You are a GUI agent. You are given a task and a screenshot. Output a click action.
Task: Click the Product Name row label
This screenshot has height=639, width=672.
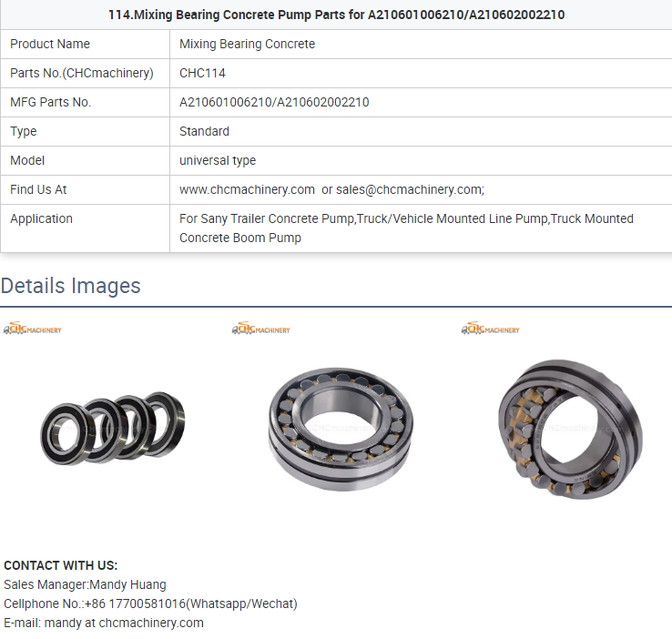(x=50, y=44)
